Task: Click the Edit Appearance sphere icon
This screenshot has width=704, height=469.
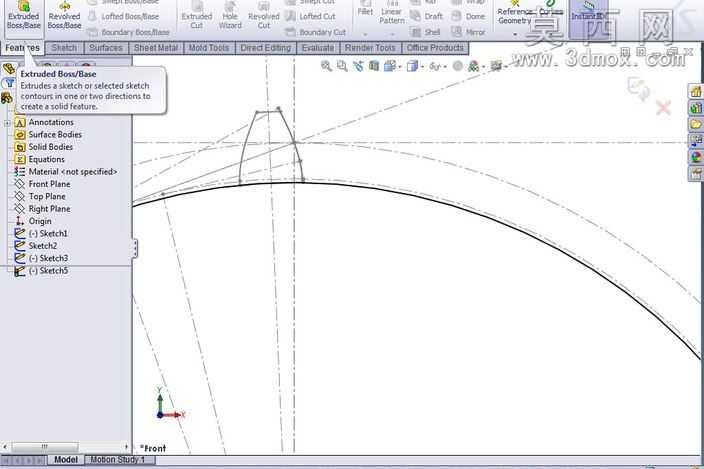Action: [458, 66]
